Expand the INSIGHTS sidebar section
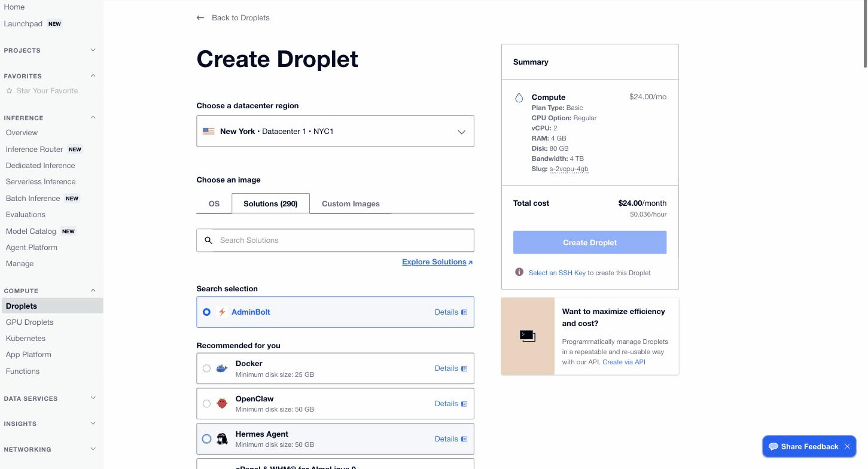The image size is (868, 469). [93, 424]
